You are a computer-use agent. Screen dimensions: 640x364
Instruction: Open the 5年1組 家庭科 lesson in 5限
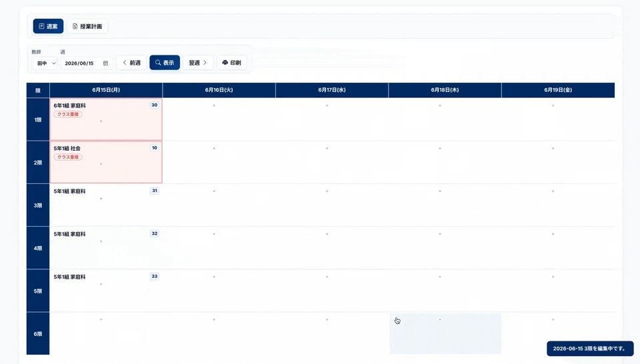(70, 277)
